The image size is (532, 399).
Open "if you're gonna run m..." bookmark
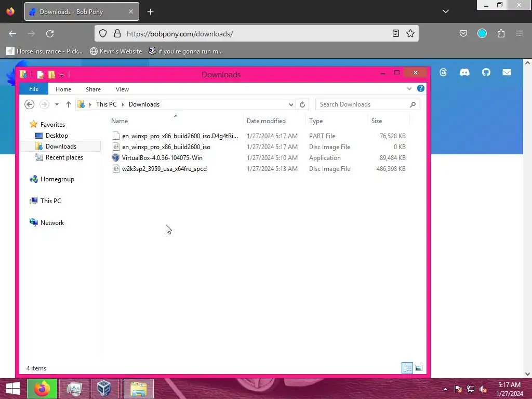point(185,51)
